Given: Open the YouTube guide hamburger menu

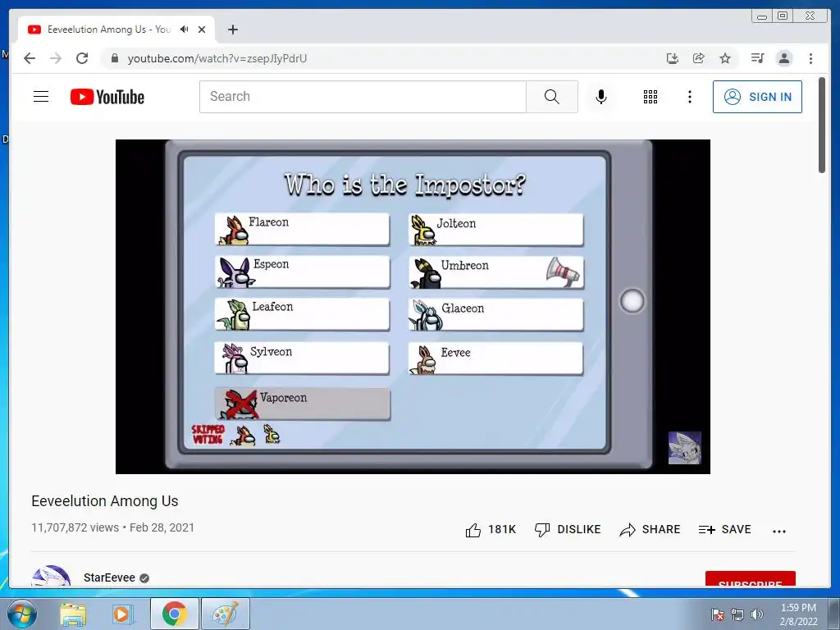Looking at the screenshot, I should pyautogui.click(x=41, y=97).
